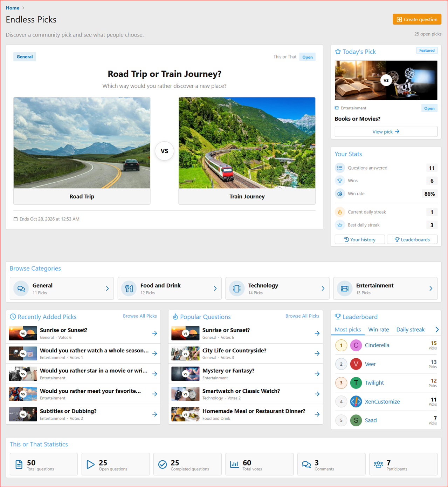Click the Leaderboard trophy heading icon
Screen dimensions: 448x487
pos(338,317)
